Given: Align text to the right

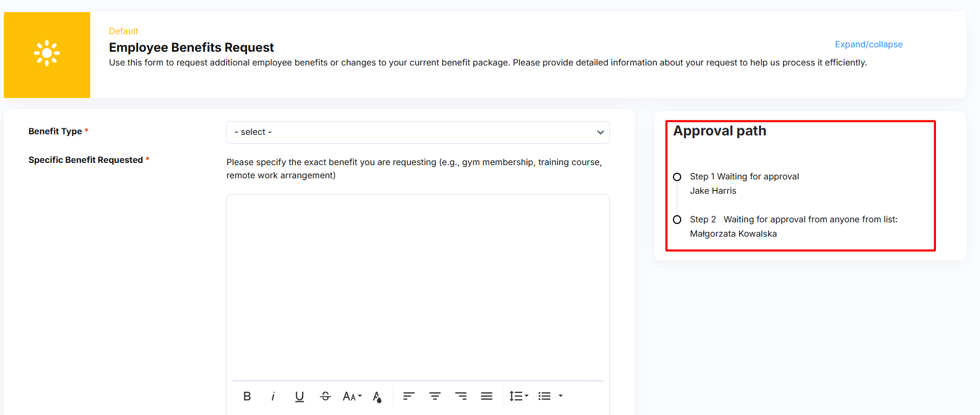Looking at the screenshot, I should 461,396.
